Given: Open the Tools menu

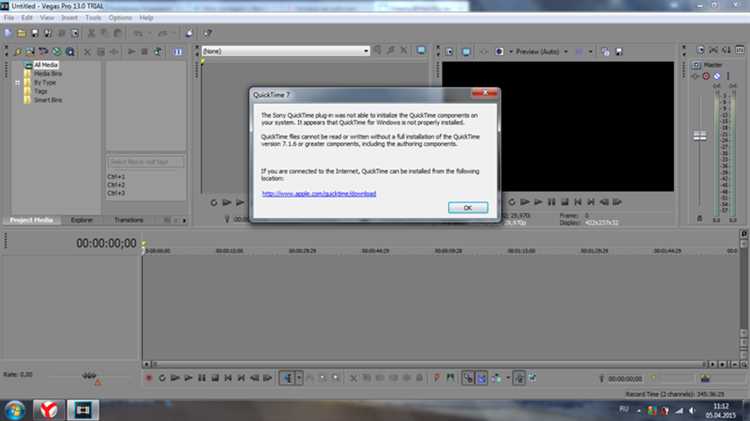Looking at the screenshot, I should [x=93, y=18].
